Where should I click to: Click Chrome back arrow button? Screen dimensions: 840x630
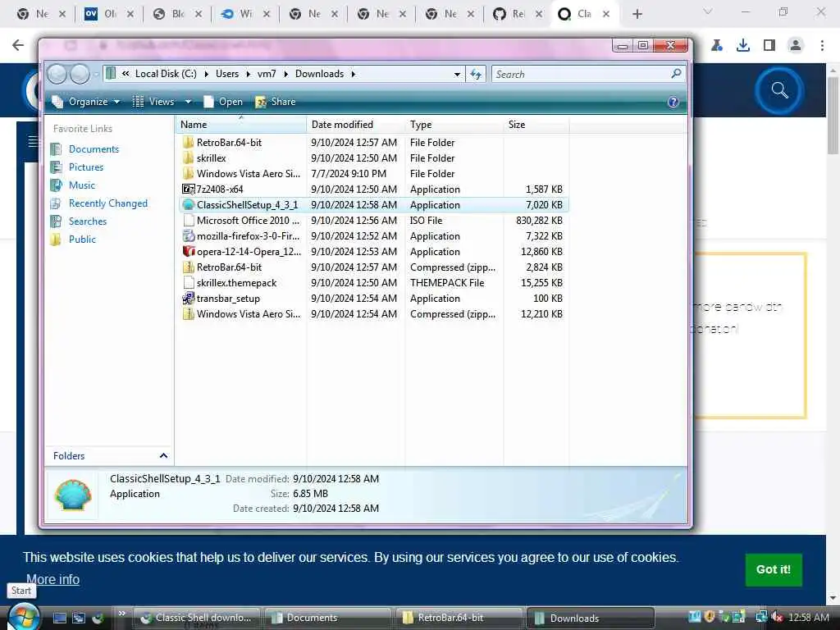click(18, 46)
